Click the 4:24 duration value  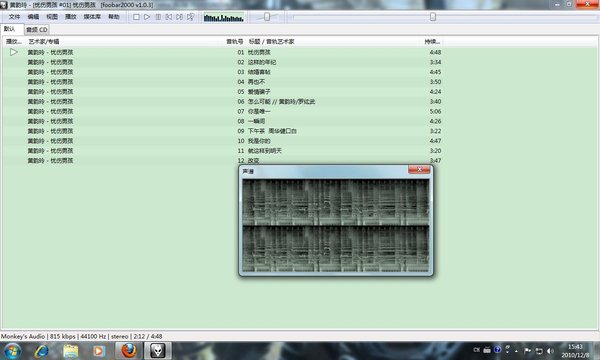coord(435,92)
